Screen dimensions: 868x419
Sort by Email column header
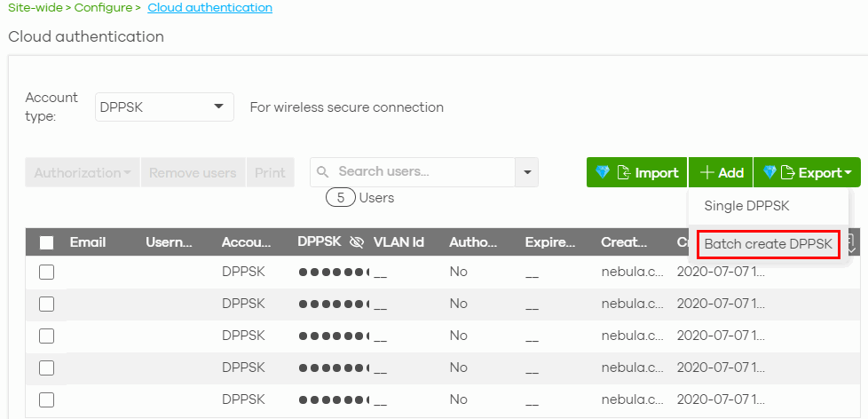point(88,241)
